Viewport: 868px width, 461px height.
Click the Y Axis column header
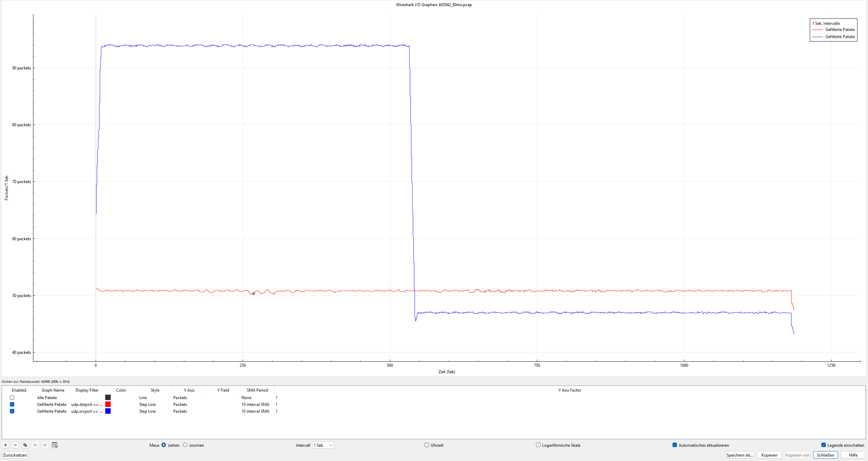pos(189,390)
